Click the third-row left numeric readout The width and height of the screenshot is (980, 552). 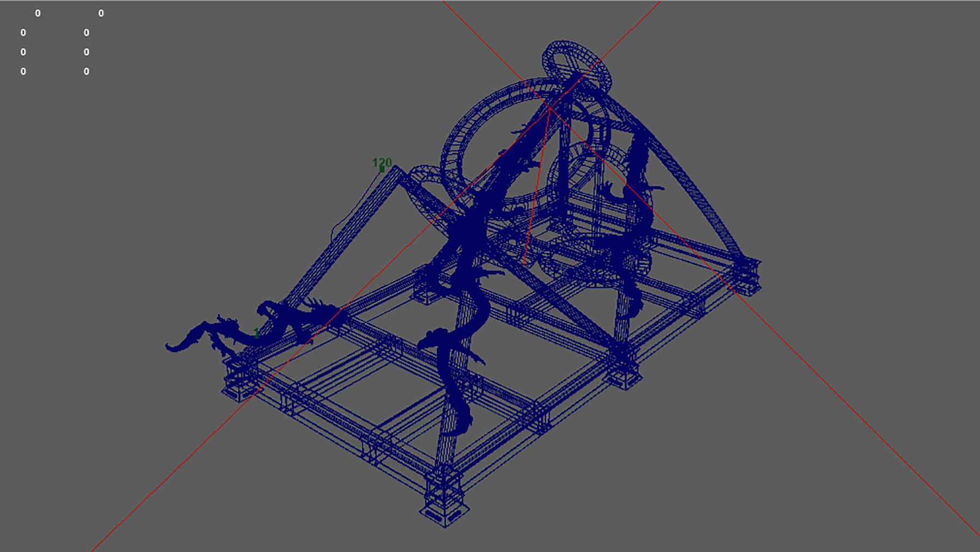click(x=23, y=52)
